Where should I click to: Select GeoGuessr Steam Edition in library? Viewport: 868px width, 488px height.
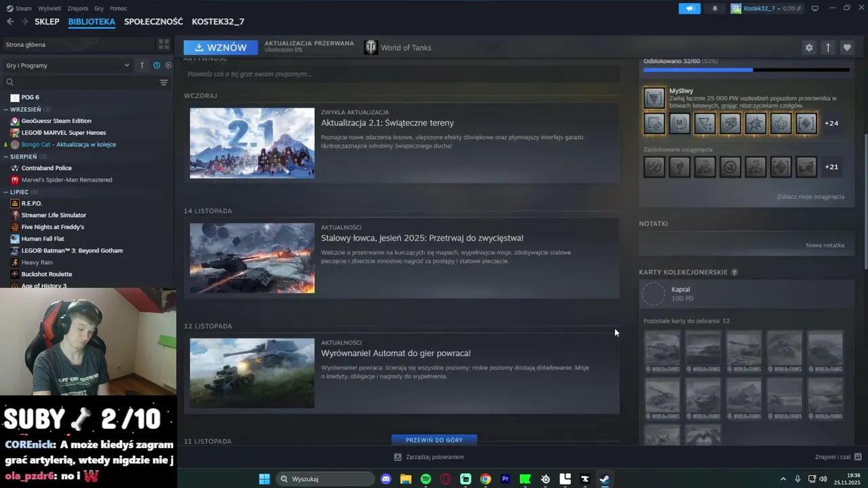(x=56, y=121)
